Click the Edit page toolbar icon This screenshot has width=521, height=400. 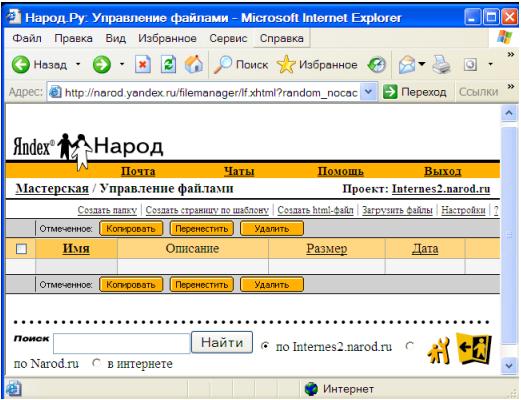pos(470,65)
